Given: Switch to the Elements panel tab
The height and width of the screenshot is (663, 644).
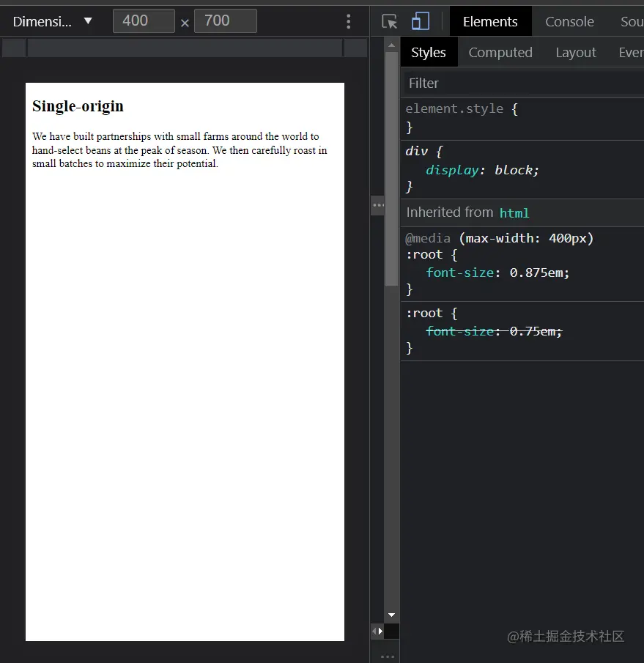Looking at the screenshot, I should click(x=490, y=21).
